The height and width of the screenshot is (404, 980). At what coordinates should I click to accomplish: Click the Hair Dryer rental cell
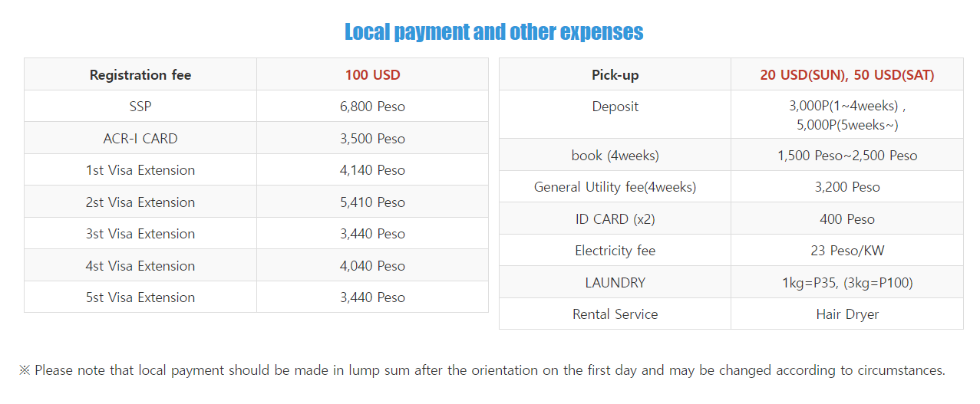847,314
